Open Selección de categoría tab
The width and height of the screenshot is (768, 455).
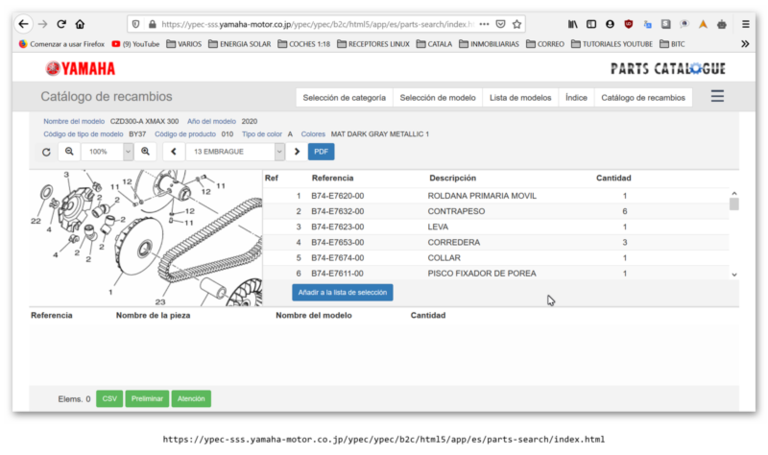[x=344, y=98]
